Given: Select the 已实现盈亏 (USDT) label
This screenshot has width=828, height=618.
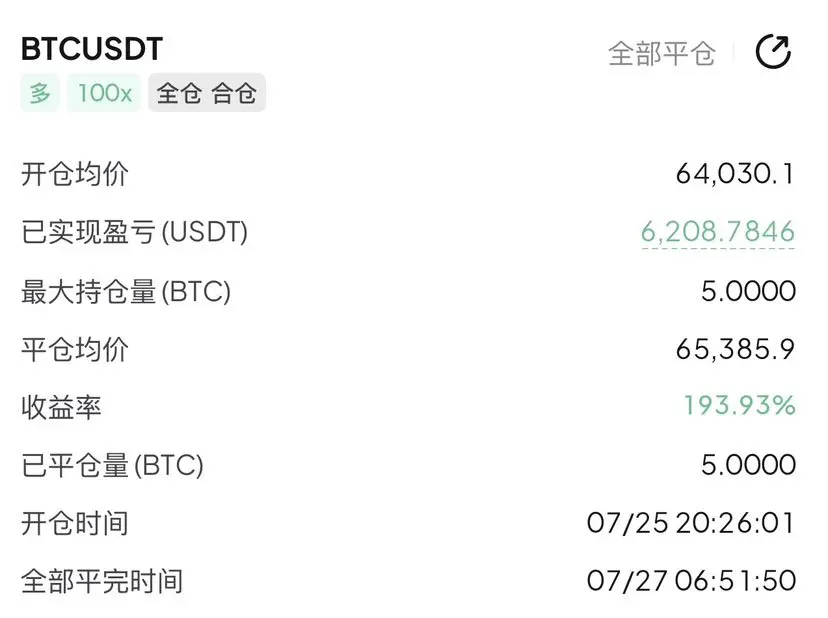Looking at the screenshot, I should click(x=135, y=232).
